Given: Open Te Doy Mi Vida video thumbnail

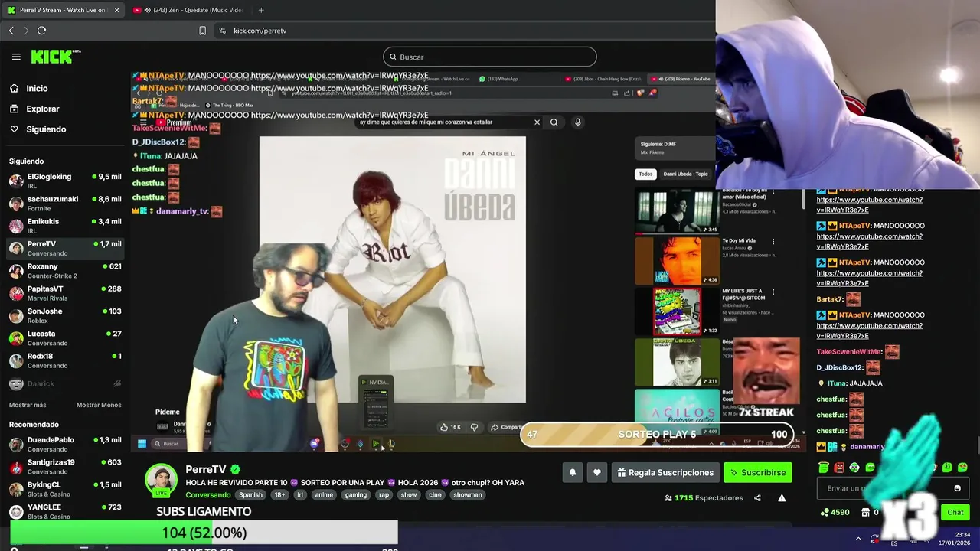Looking at the screenshot, I should pyautogui.click(x=677, y=260).
